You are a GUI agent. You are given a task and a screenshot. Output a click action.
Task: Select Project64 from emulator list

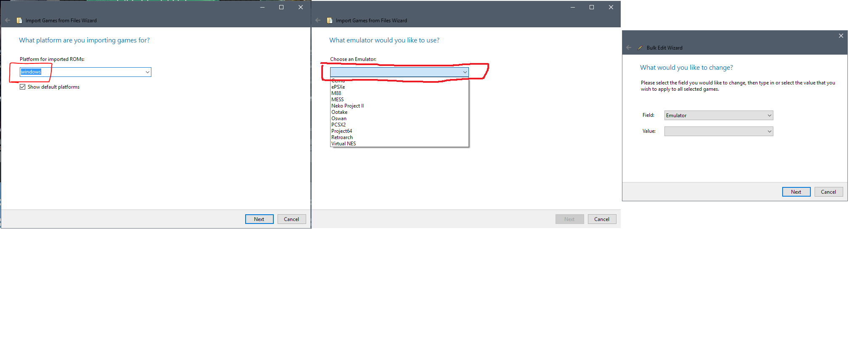[x=399, y=131]
